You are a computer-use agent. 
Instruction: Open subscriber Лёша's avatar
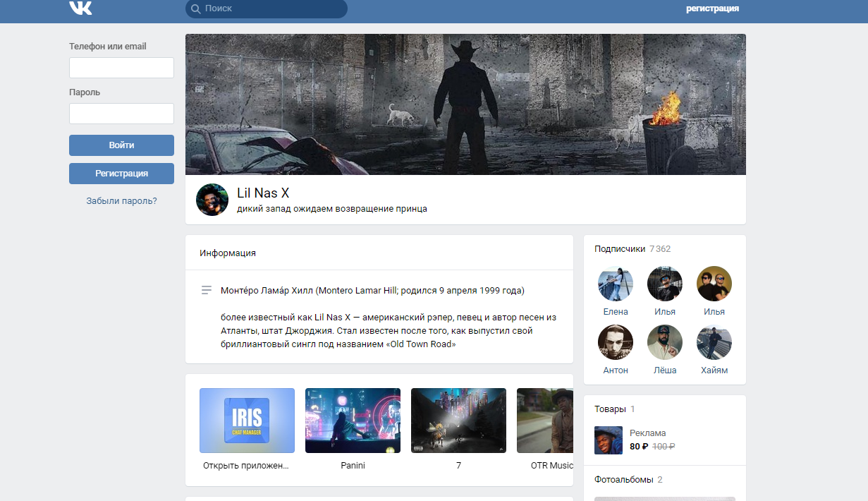point(665,342)
